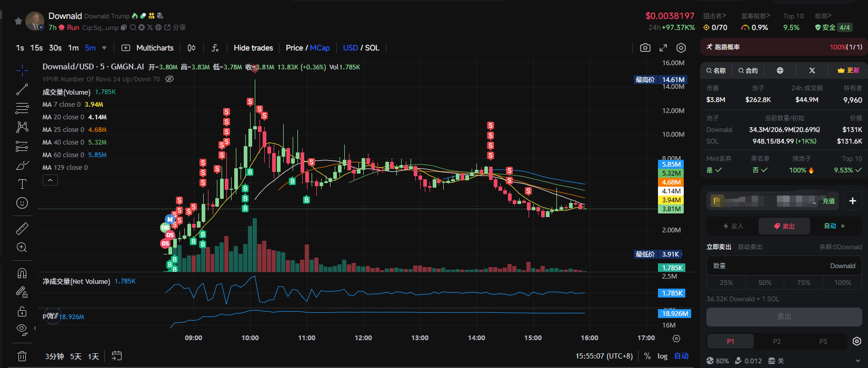Toggle log scale on chart
868x368 pixels.
662,356
